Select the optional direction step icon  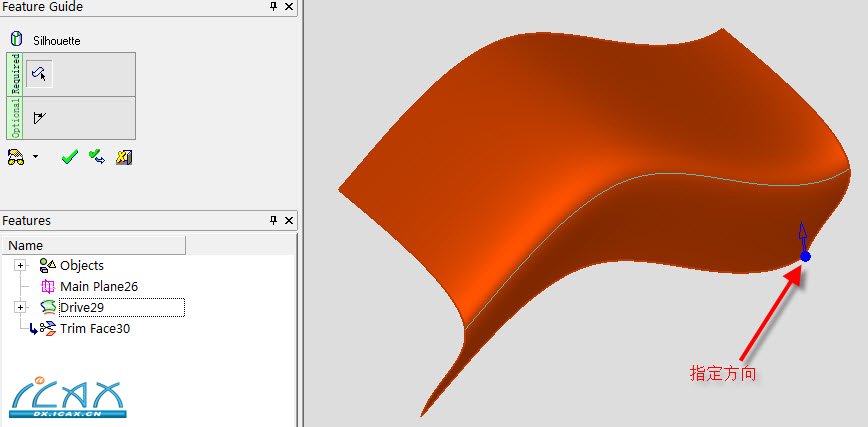click(39, 117)
